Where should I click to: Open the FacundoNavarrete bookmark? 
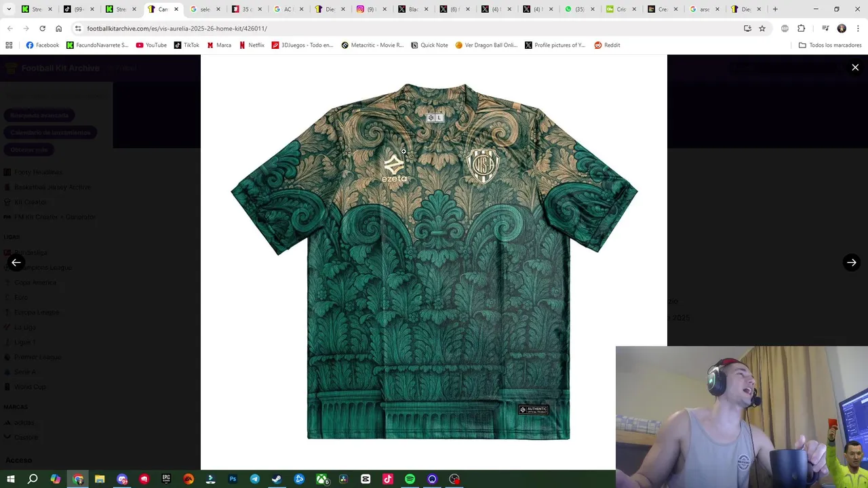[97, 45]
